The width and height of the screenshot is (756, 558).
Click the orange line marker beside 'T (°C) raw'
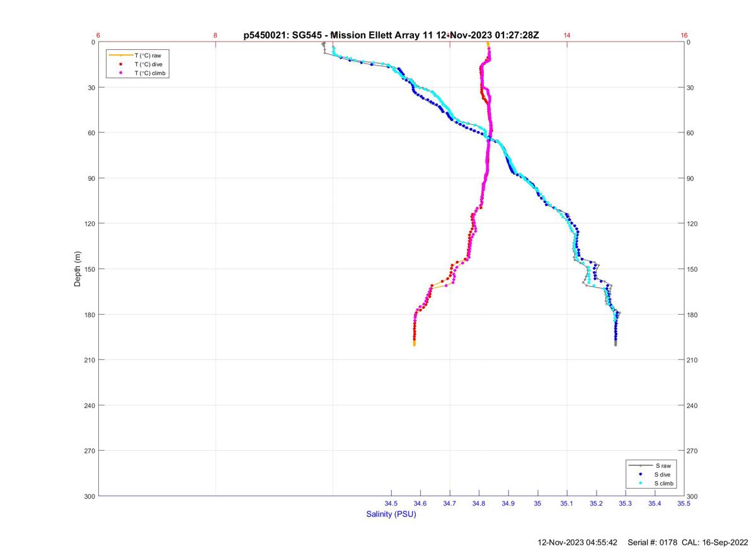click(120, 55)
